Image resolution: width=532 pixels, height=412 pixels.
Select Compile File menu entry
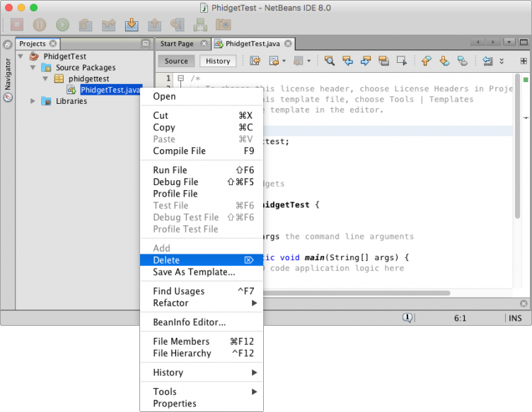point(202,151)
